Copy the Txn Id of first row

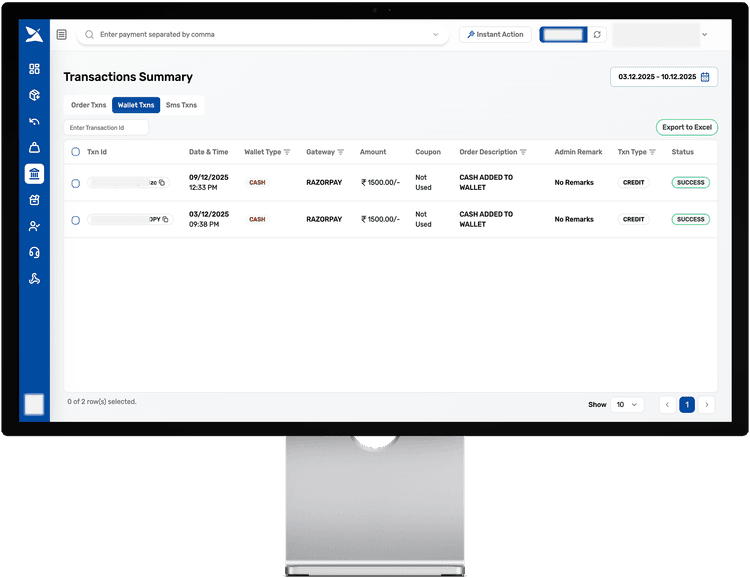point(163,183)
